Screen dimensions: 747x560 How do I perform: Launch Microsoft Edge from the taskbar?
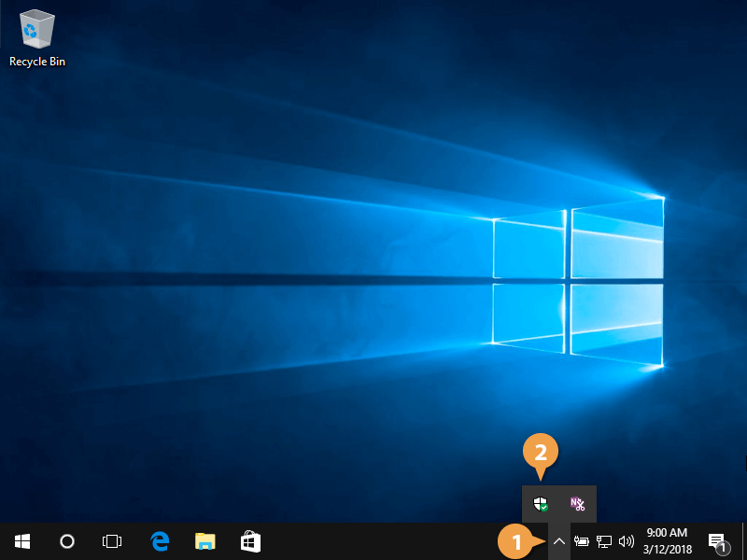(x=160, y=540)
